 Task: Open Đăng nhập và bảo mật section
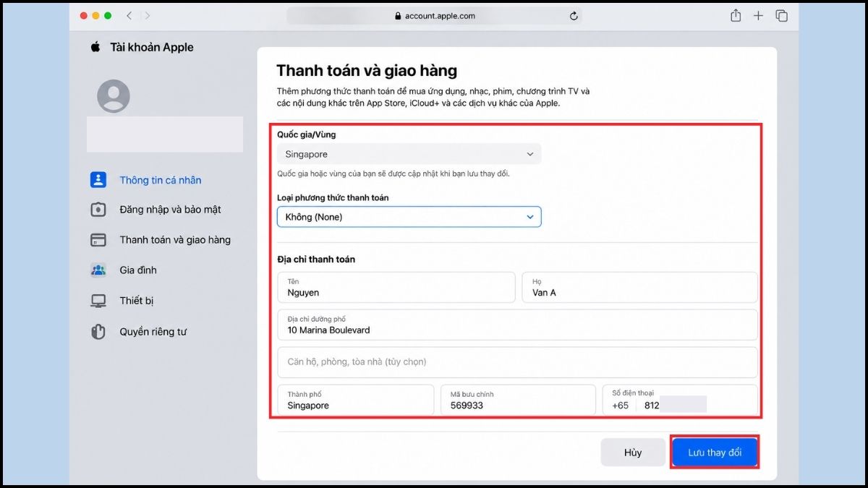click(x=170, y=210)
